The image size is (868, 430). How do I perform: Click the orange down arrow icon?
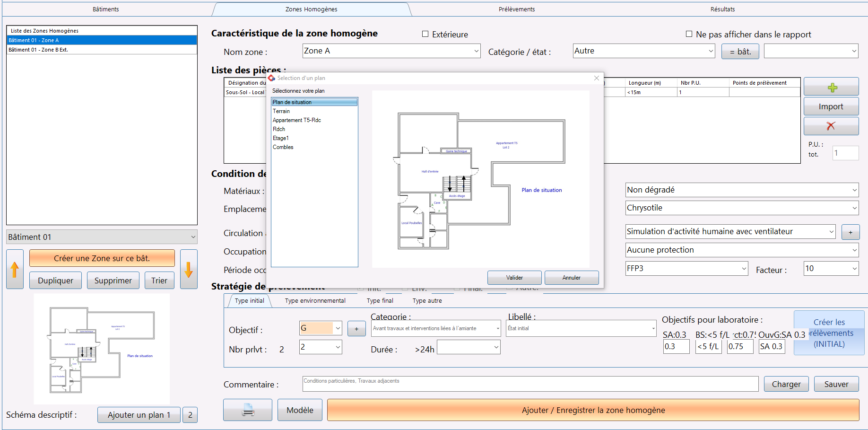[x=189, y=269]
